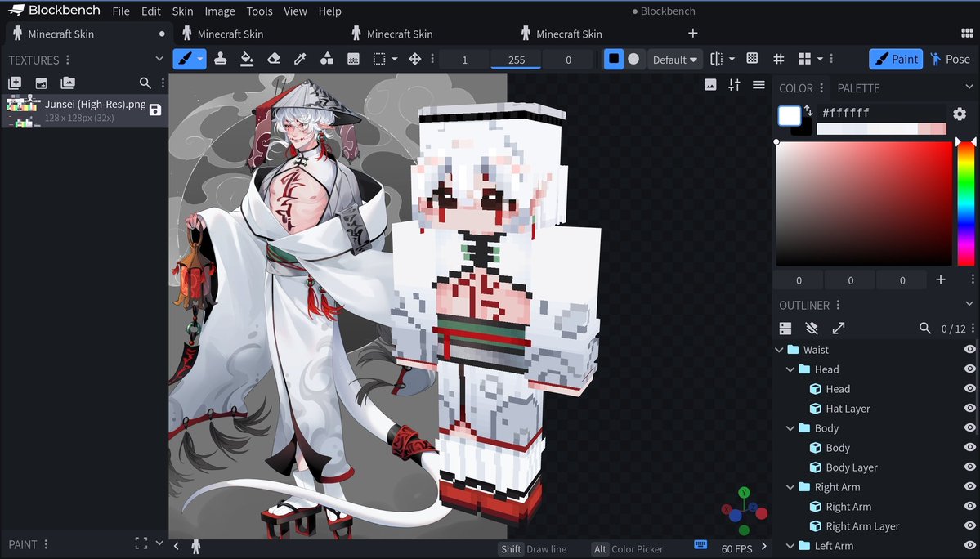Select the Copy Brush stamp tool
Image resolution: width=980 pixels, height=559 pixels.
click(220, 60)
